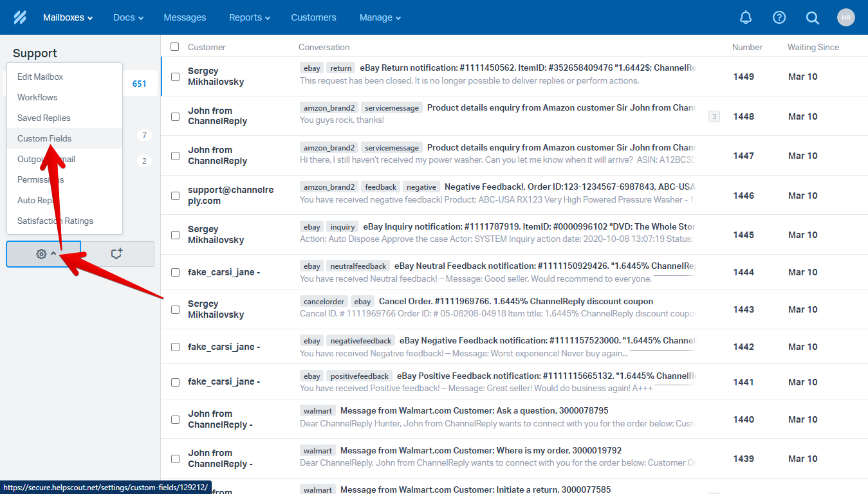Expand the Mailboxes dropdown

[x=68, y=17]
